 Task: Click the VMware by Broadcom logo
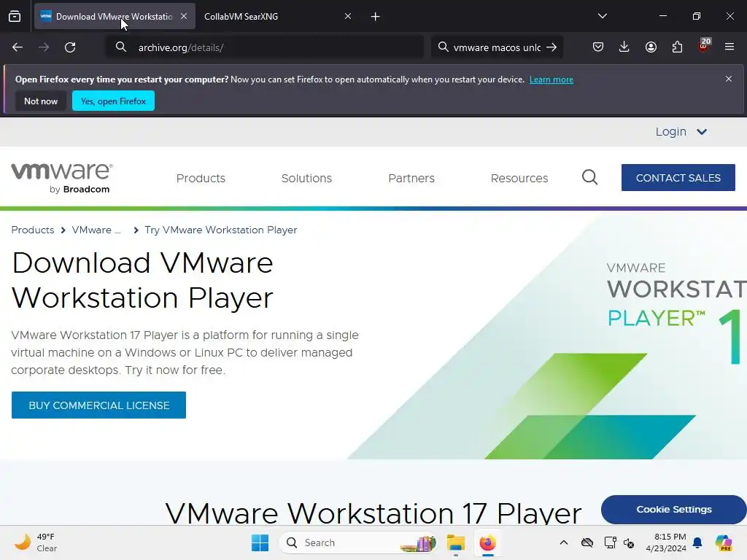point(62,178)
